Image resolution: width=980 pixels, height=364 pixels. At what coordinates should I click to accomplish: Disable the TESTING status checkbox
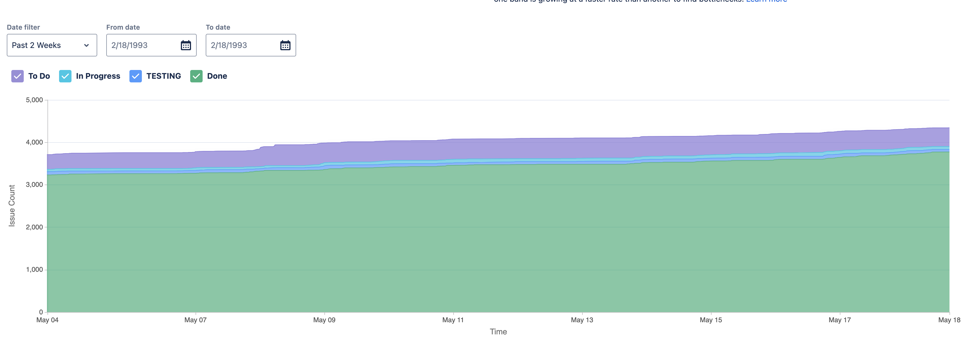pyautogui.click(x=135, y=76)
